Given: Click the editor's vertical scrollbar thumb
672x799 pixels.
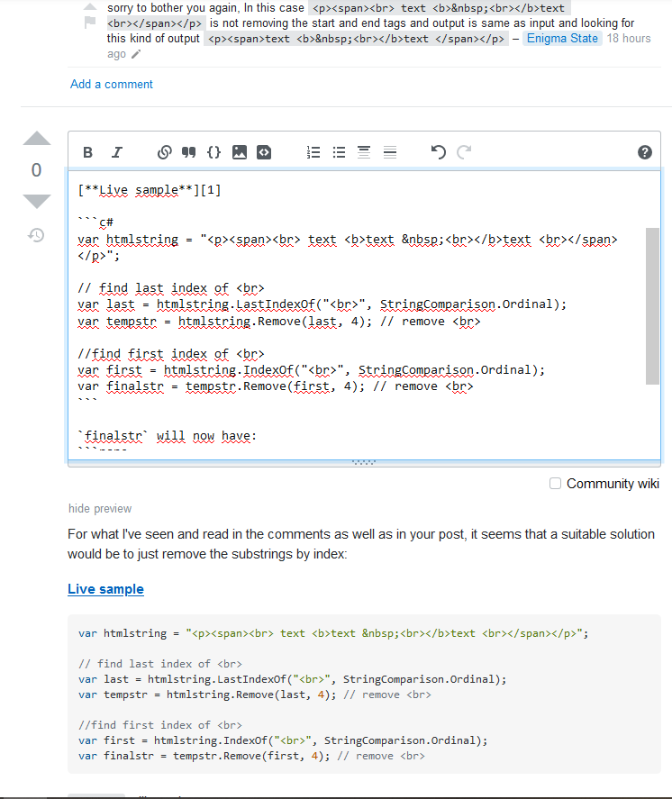Looking at the screenshot, I should 652,305.
